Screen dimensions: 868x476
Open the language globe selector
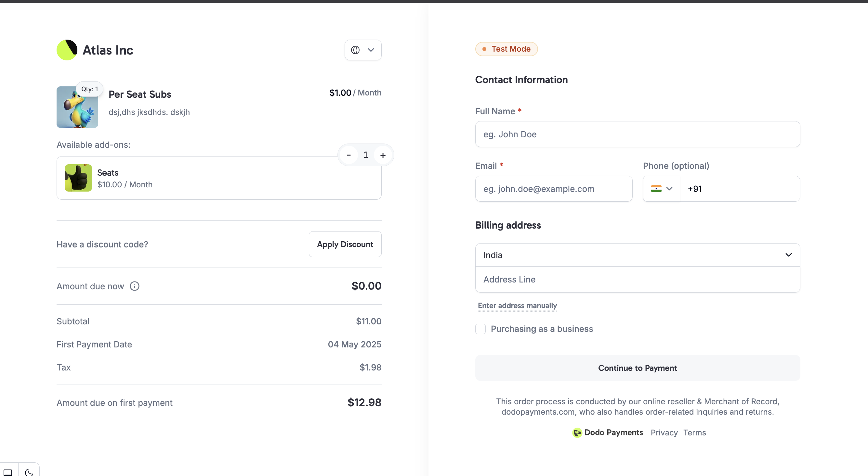click(362, 50)
